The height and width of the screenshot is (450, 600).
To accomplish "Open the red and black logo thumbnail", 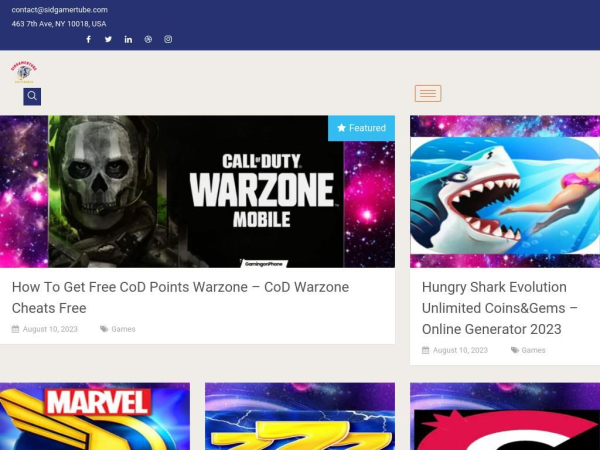I will pos(505,416).
